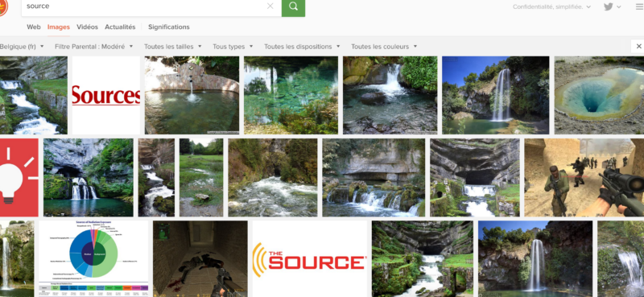Click the DuckDuckGo logo
Image resolution: width=644 pixels, height=297 pixels.
click(x=3, y=6)
